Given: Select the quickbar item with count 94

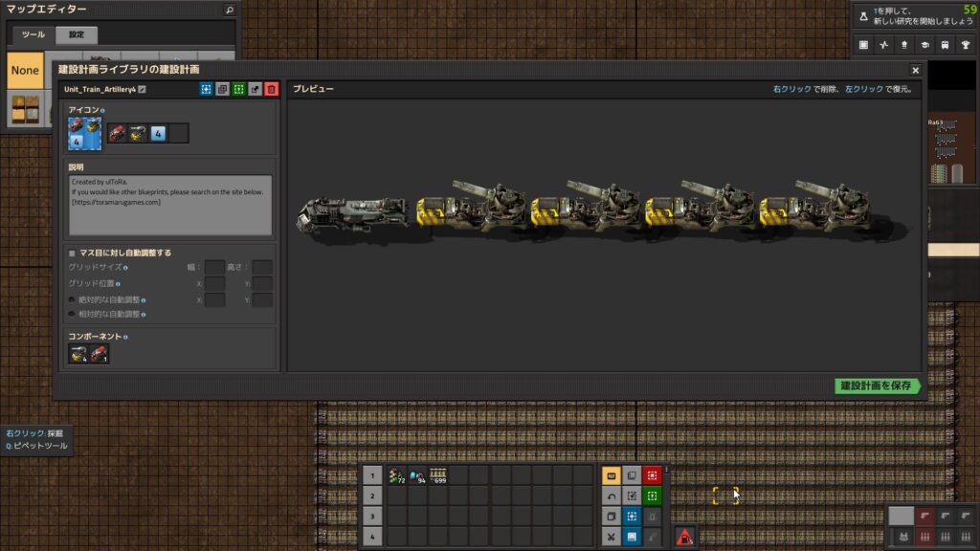Looking at the screenshot, I should [x=417, y=475].
